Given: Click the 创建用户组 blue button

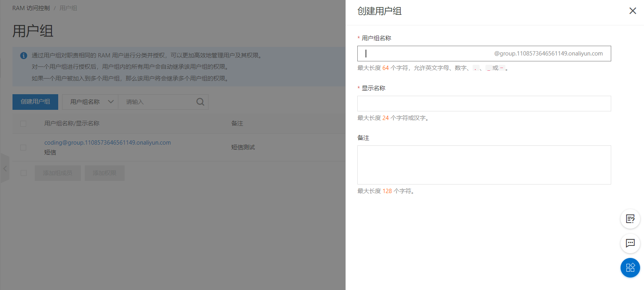Looking at the screenshot, I should click(x=35, y=102).
